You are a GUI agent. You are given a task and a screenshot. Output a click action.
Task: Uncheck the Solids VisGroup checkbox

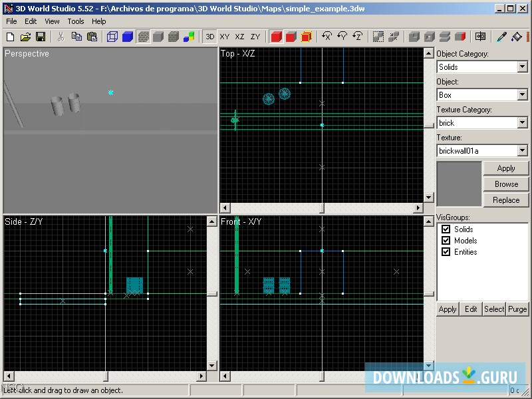(446, 229)
